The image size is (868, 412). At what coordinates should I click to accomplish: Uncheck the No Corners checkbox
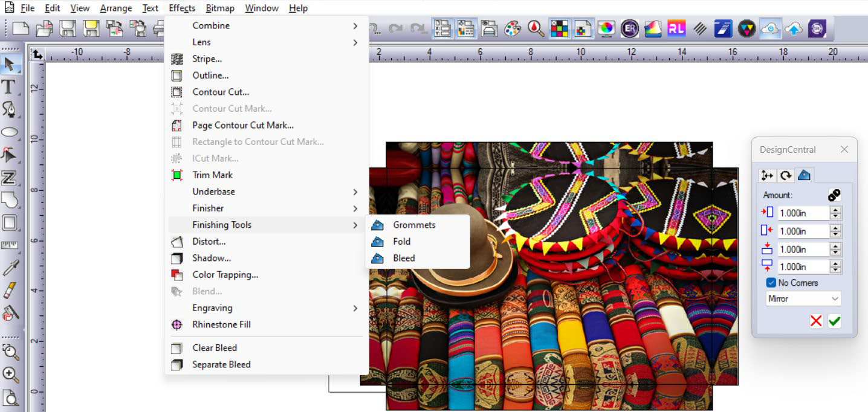(x=771, y=282)
